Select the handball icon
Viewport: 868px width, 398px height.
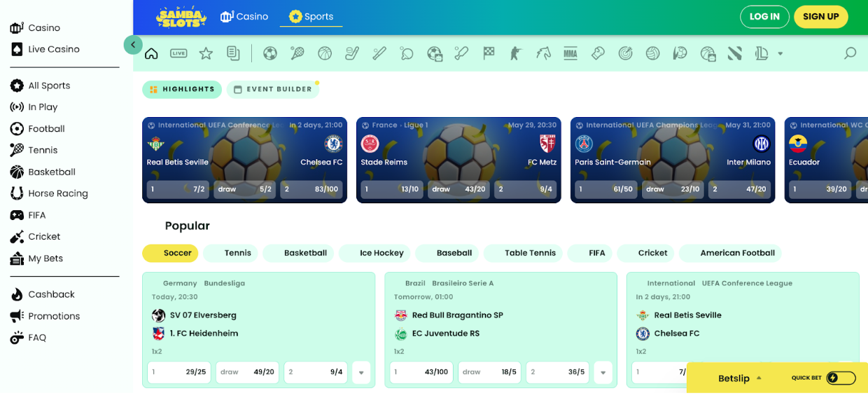point(680,53)
